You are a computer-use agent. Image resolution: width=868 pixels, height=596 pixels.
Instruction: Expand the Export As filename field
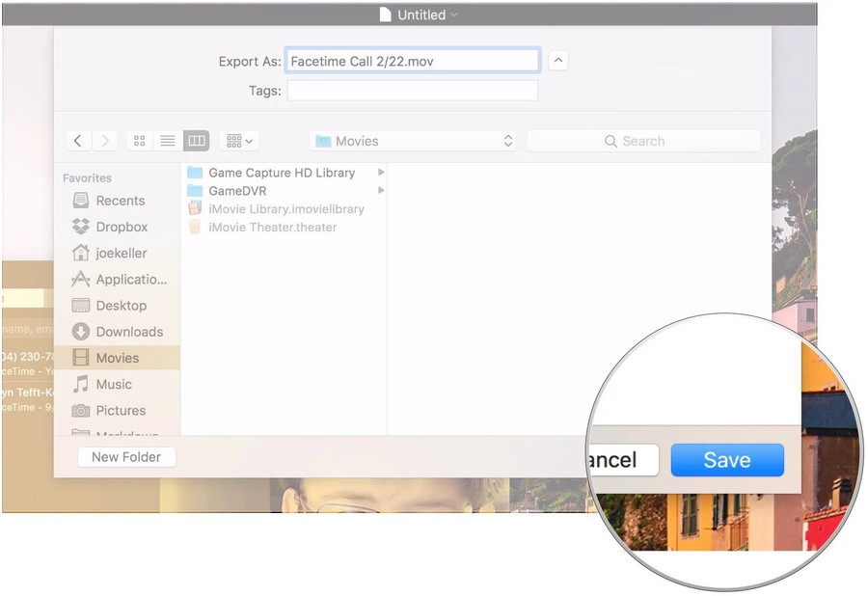[557, 60]
